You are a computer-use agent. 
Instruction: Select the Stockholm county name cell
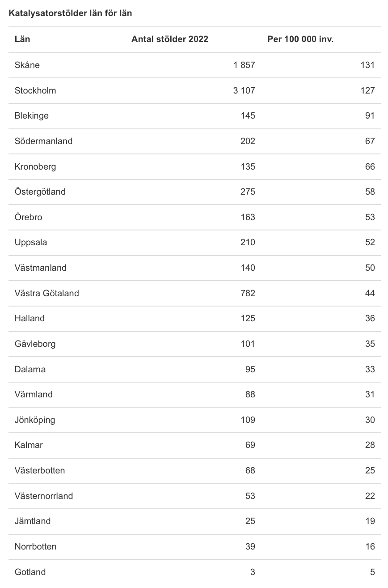[x=35, y=90]
